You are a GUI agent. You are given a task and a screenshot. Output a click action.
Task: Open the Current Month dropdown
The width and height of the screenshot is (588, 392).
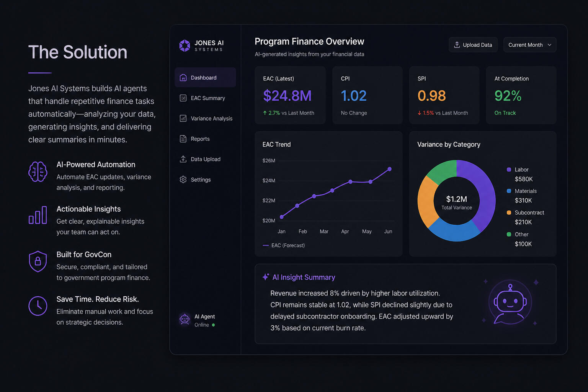(x=529, y=45)
